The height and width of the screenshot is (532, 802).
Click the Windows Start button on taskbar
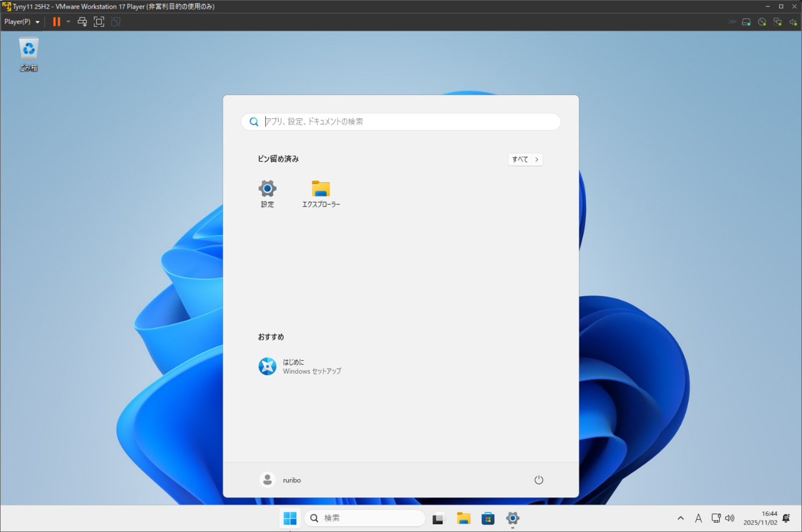[290, 518]
